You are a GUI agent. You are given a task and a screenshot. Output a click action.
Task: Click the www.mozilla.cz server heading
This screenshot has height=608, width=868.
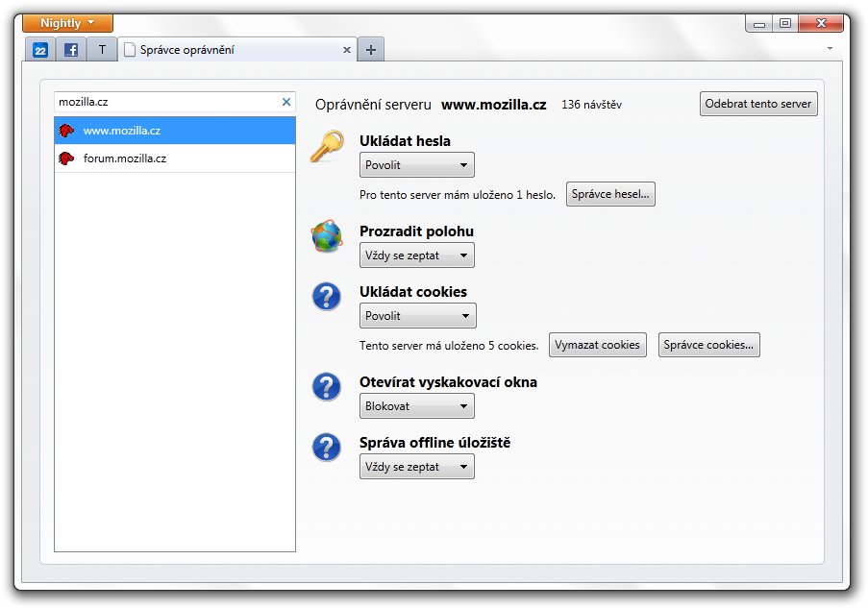[494, 105]
